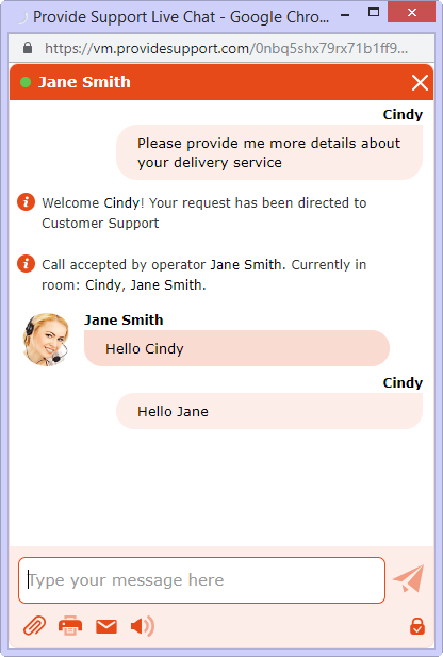Click Jane Smith's operator avatar photo
Image resolution: width=443 pixels, height=657 pixels.
(x=45, y=339)
